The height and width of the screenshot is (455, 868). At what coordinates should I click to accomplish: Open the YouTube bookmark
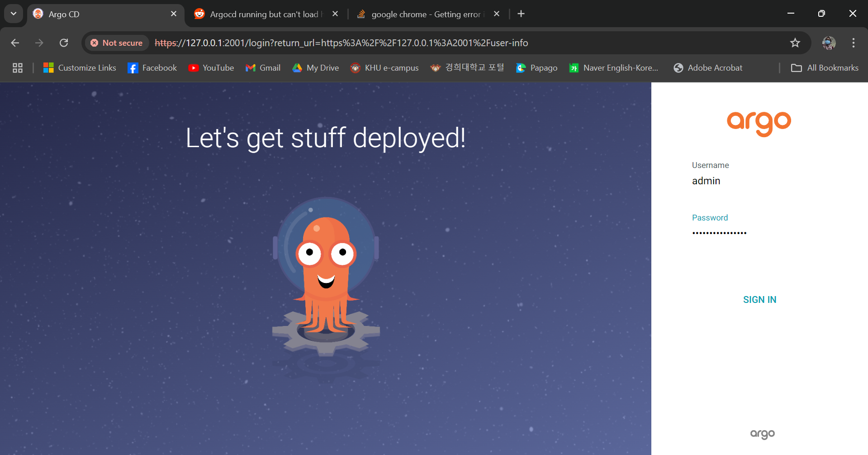click(211, 68)
